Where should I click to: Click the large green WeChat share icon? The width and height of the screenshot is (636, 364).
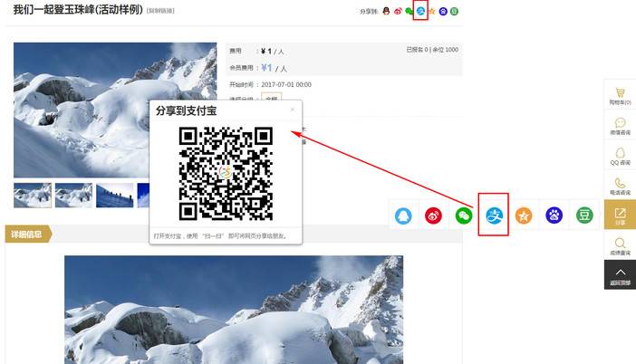(464, 216)
